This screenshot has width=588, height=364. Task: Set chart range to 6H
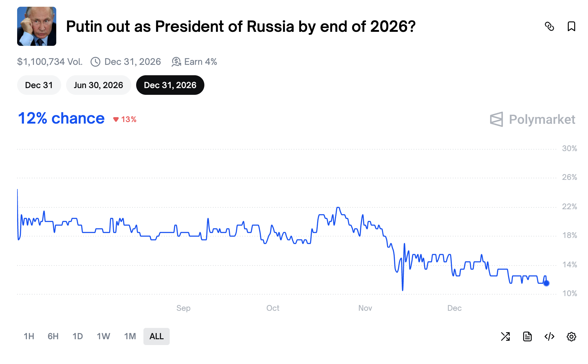coord(53,336)
